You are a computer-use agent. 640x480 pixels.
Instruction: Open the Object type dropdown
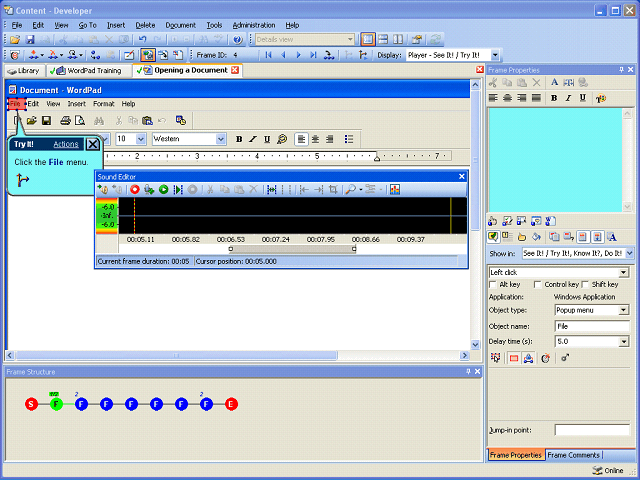click(624, 310)
